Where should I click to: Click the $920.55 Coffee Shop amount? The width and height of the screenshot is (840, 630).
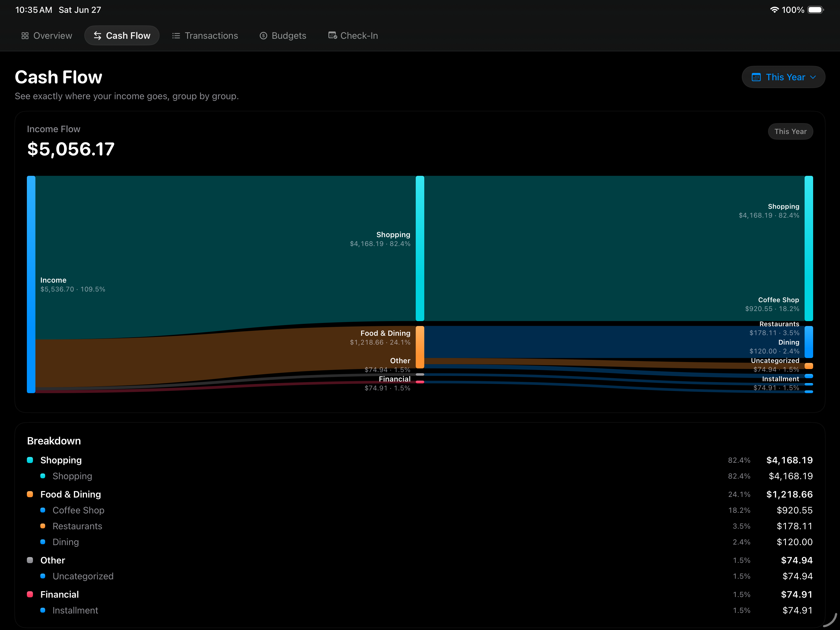coord(795,510)
